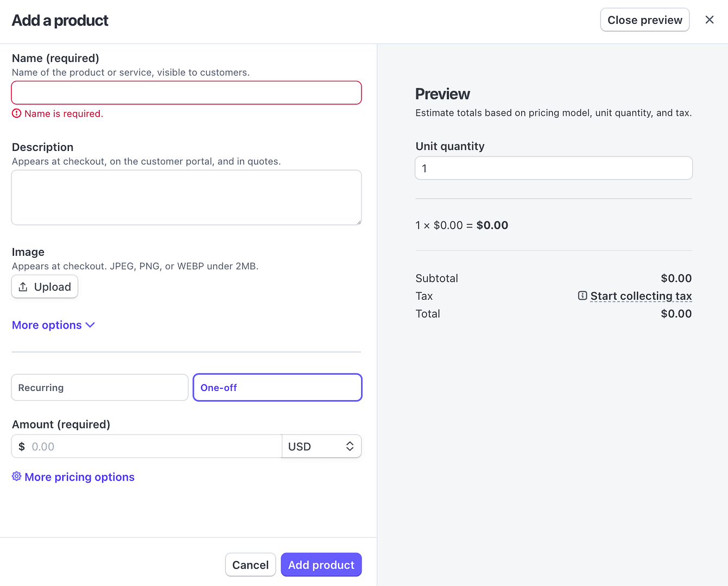The width and height of the screenshot is (728, 586).
Task: Click the upload arrow icon on Upload button
Action: click(24, 286)
